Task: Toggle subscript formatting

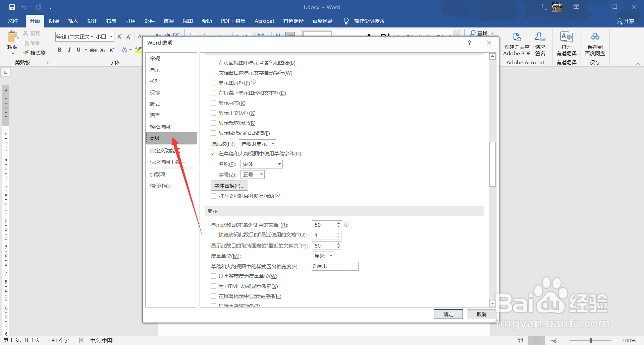Action: coord(103,50)
